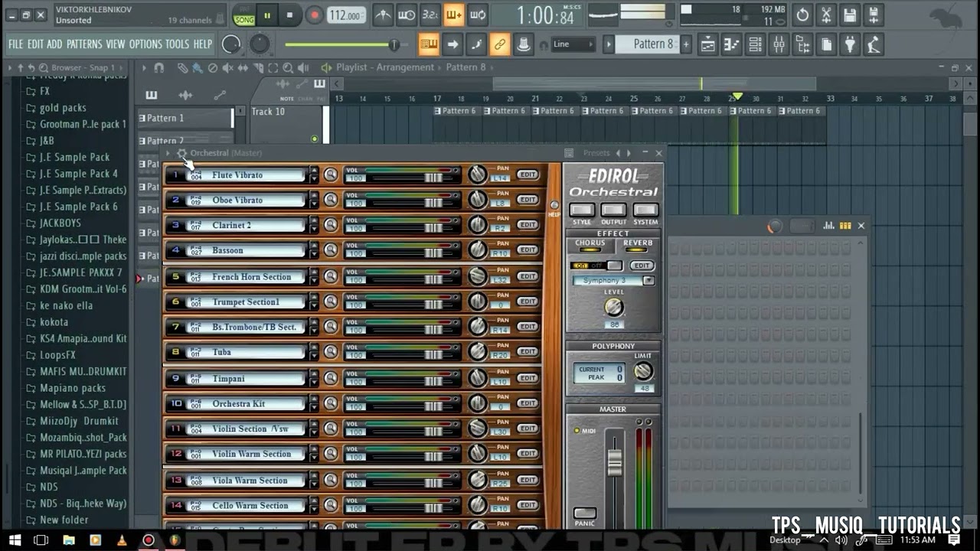Click the Edirol SYSTEM button
This screenshot has width=980, height=551.
(x=645, y=210)
